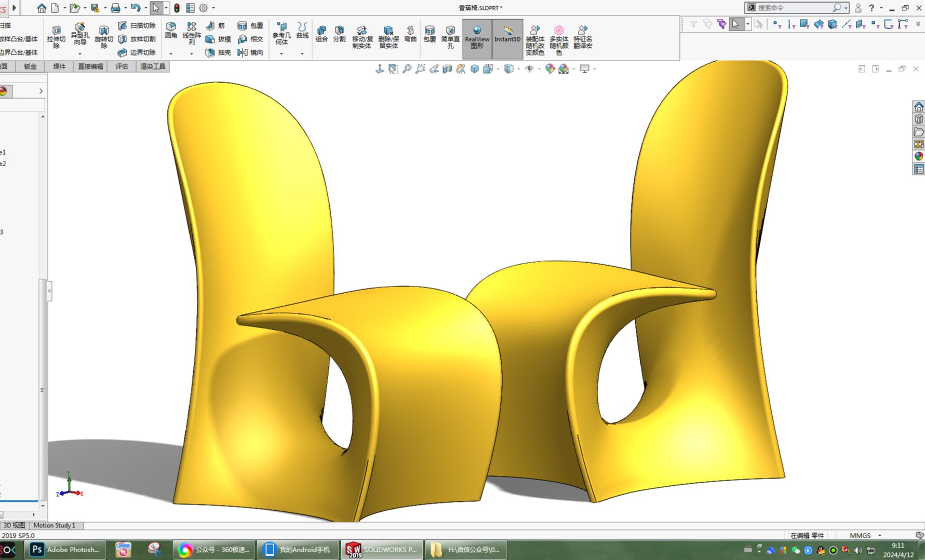Click the Rebuild traffic light icon
The height and width of the screenshot is (560, 925).
177,8
